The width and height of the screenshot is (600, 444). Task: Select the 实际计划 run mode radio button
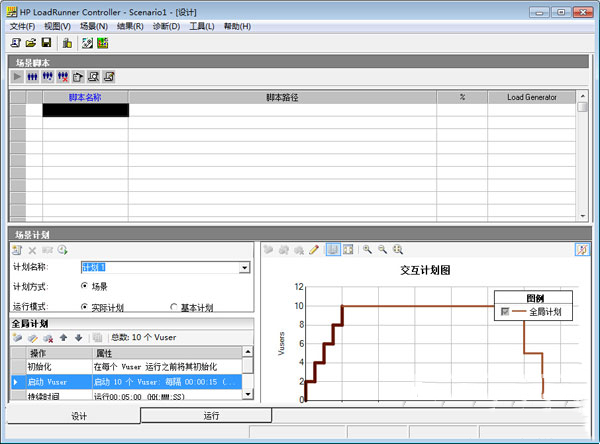pyautogui.click(x=84, y=307)
